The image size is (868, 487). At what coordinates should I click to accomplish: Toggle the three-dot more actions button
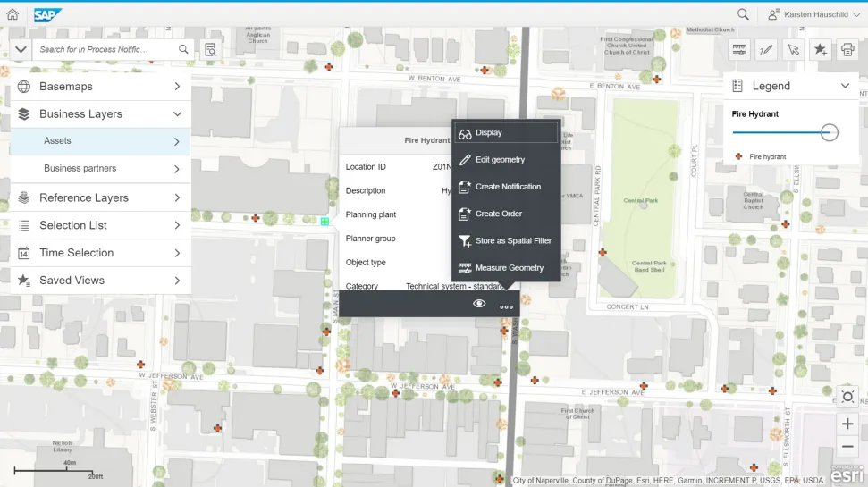click(507, 306)
